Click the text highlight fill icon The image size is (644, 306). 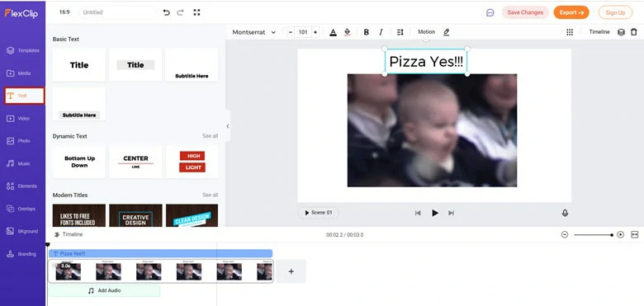(347, 32)
